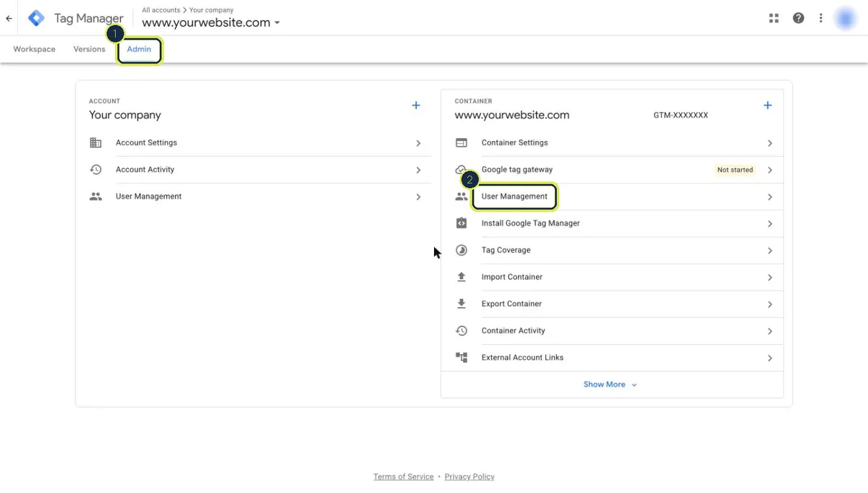The width and height of the screenshot is (868, 493).
Task: Open Install Google Tag Manager
Action: pyautogui.click(x=612, y=223)
